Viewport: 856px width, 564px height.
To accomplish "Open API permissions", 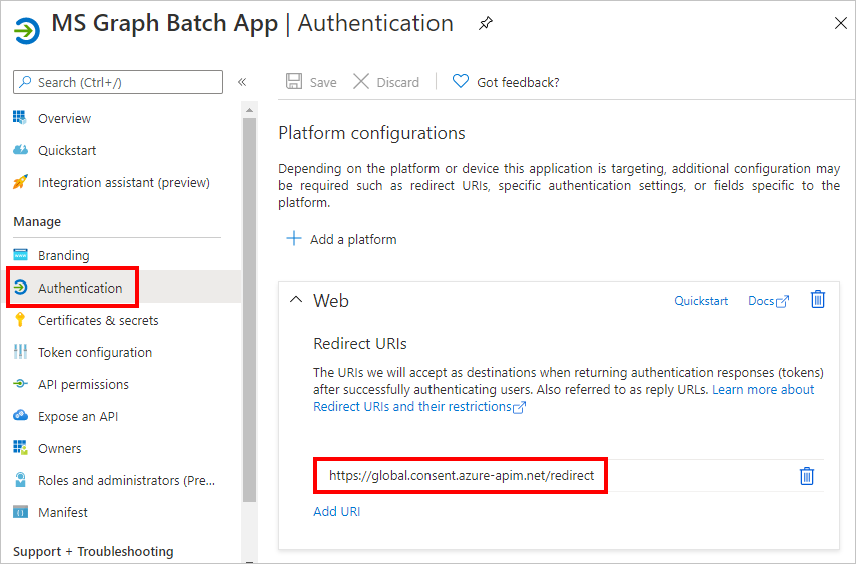I will click(84, 384).
